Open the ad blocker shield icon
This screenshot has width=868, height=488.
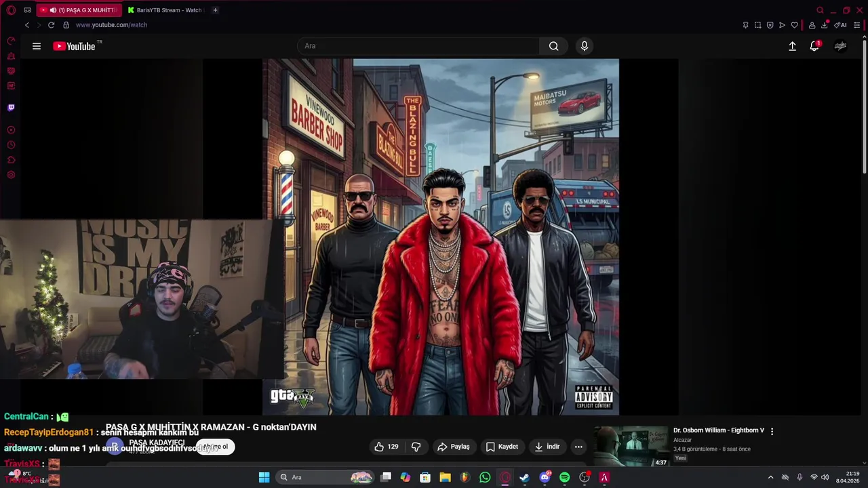(x=770, y=25)
